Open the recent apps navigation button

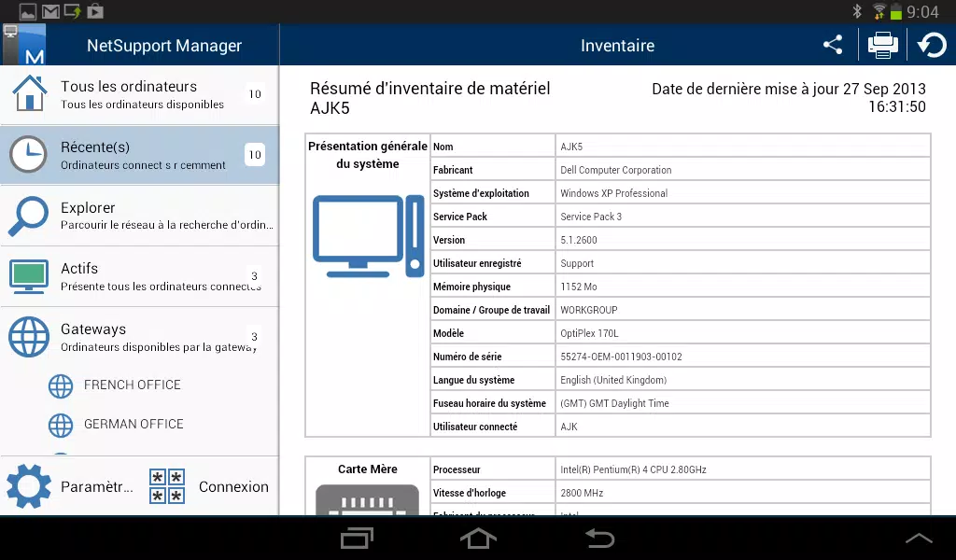(x=358, y=538)
